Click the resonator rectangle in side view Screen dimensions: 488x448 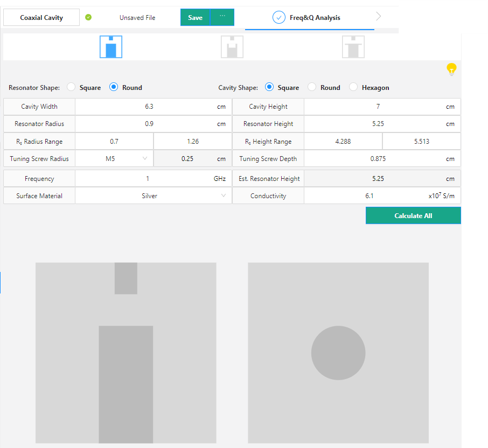(x=126, y=384)
